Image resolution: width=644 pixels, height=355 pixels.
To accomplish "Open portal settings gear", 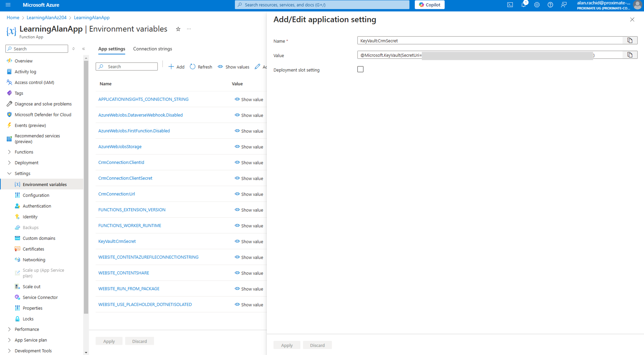I will click(x=537, y=5).
